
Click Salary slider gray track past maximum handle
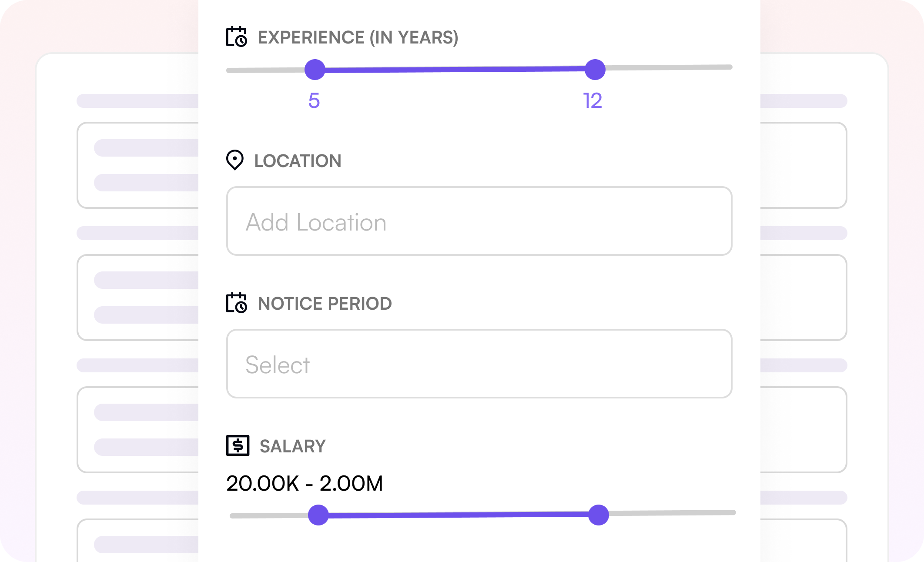[672, 513]
